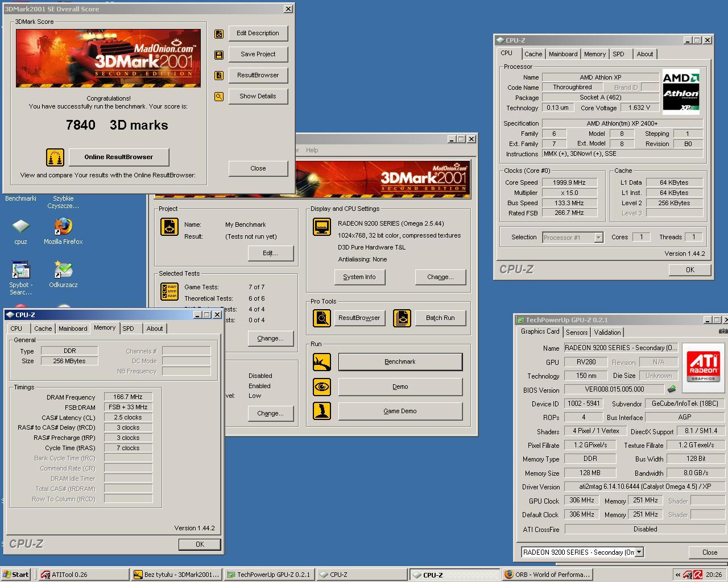Switch to ORB World of Performance taskbar item

tap(548, 575)
